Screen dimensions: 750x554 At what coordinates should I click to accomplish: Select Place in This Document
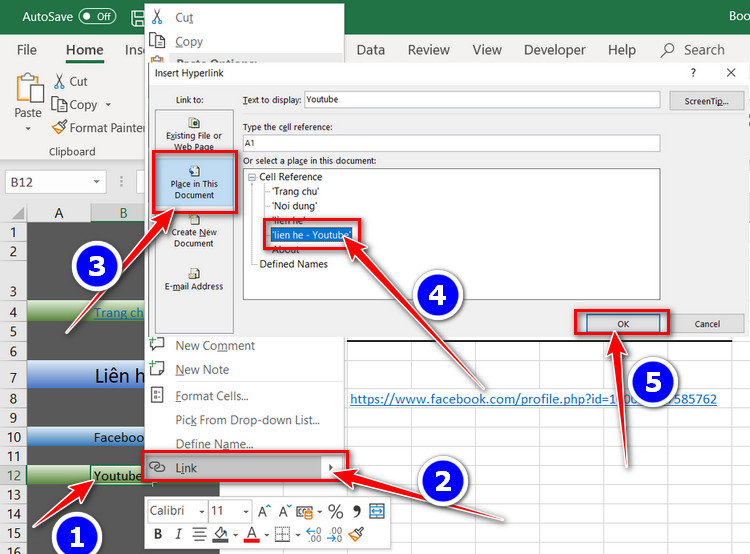click(194, 182)
